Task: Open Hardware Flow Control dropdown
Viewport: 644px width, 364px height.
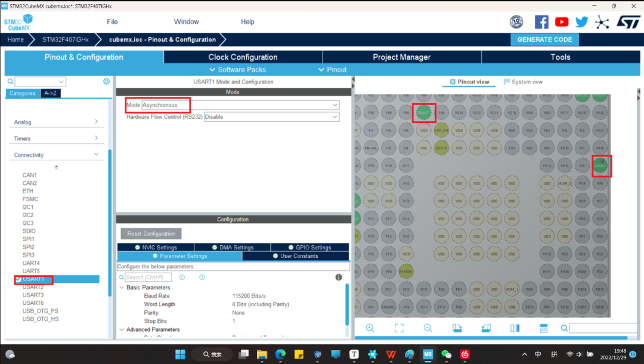Action: point(271,117)
